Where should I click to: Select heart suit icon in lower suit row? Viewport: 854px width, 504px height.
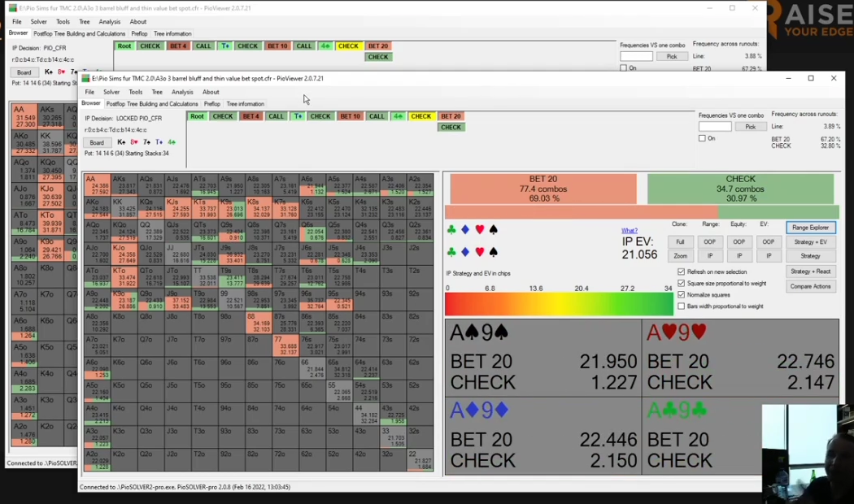tap(479, 252)
